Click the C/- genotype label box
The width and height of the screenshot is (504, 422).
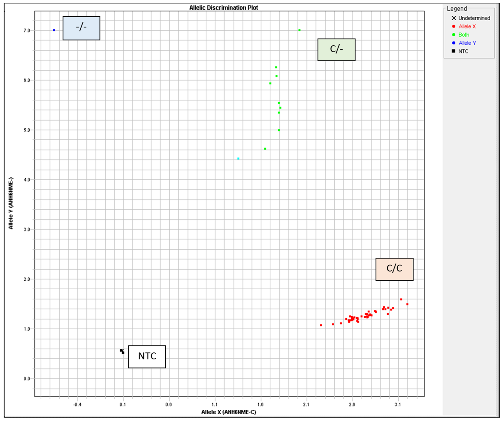(336, 50)
